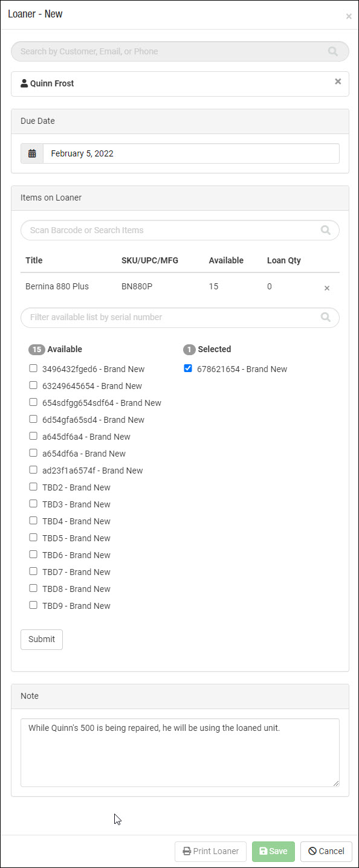Viewport: 359px width, 868px height.
Task: Uncheck selected serial 678621654
Action: [x=188, y=368]
